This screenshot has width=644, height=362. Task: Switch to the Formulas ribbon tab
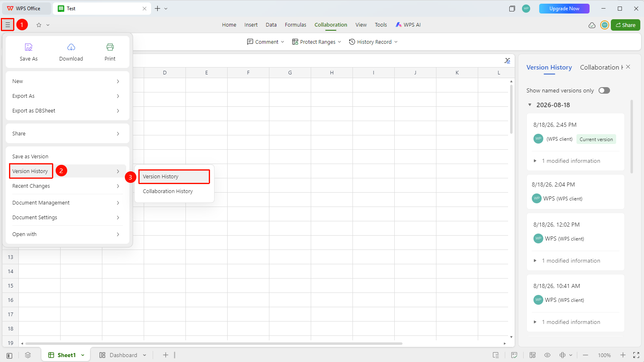(296, 25)
